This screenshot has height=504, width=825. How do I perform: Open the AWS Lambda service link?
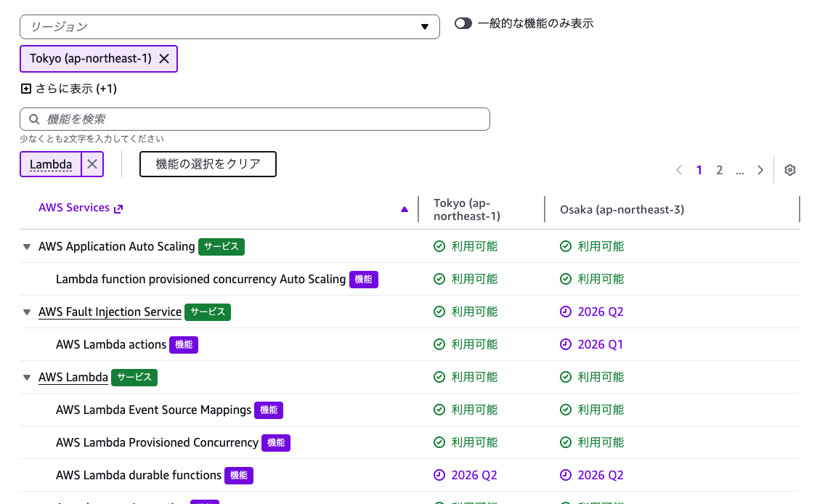pos(73,378)
